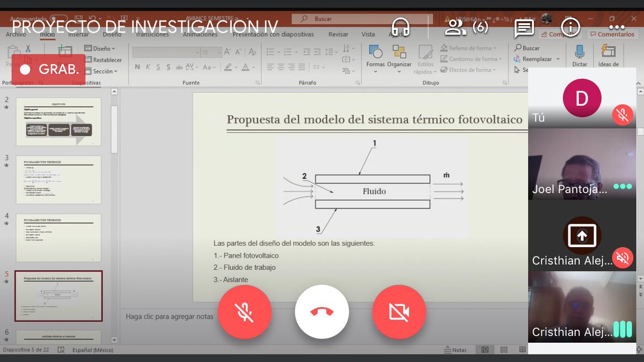This screenshot has width=644, height=362.
Task: Click the Comentarios button
Action: [612, 34]
